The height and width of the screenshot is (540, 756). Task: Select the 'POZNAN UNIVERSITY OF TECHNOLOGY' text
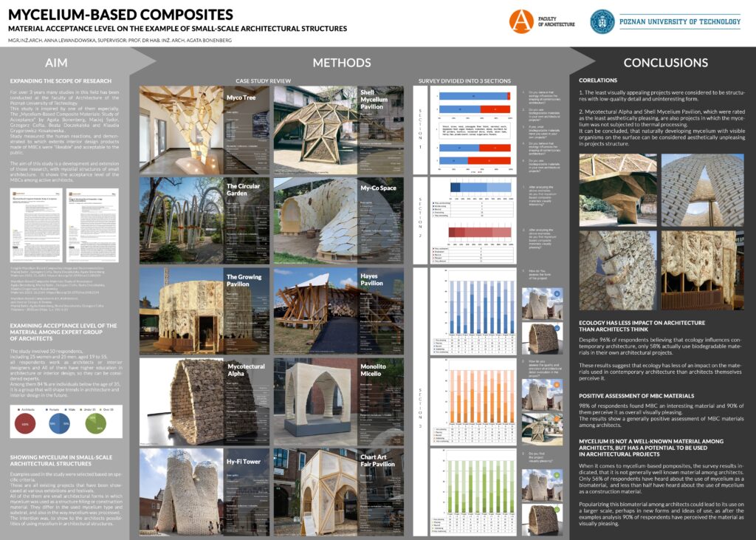tap(680, 21)
